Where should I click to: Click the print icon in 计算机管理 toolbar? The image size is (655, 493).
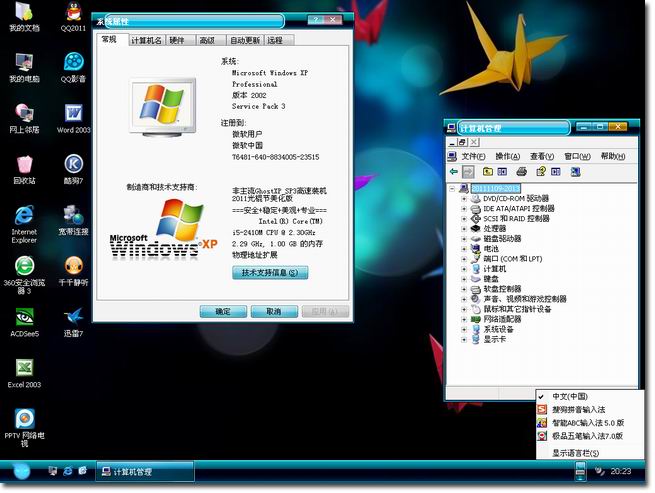pos(521,172)
